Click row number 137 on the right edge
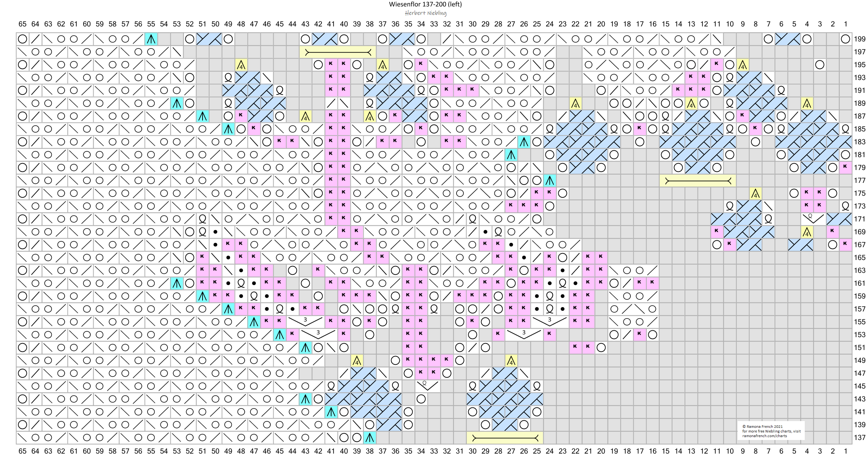Viewport: 868px width, 460px height. click(x=859, y=438)
